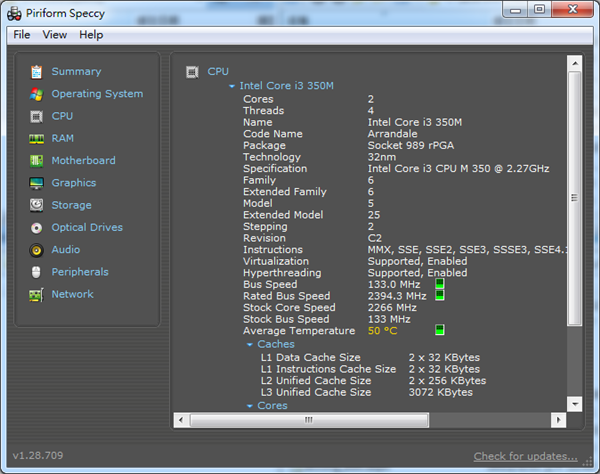The height and width of the screenshot is (474, 600).
Task: Click the Summary icon in sidebar
Action: tap(36, 72)
